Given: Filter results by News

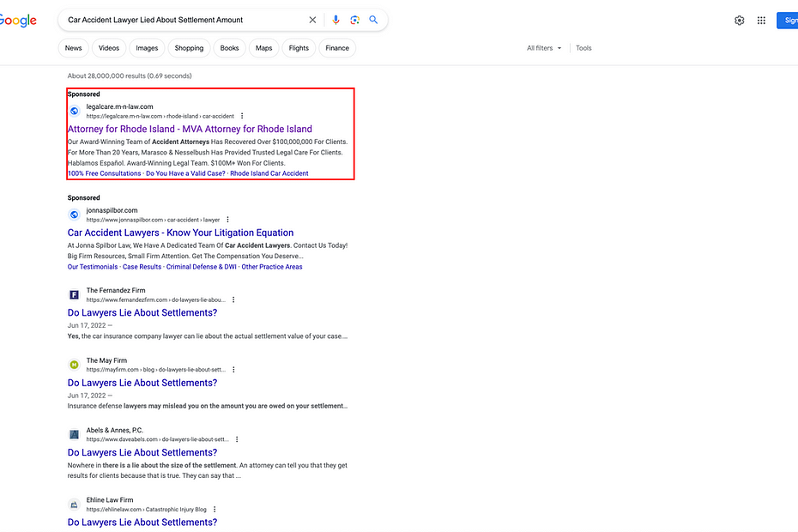Looking at the screenshot, I should click(73, 48).
